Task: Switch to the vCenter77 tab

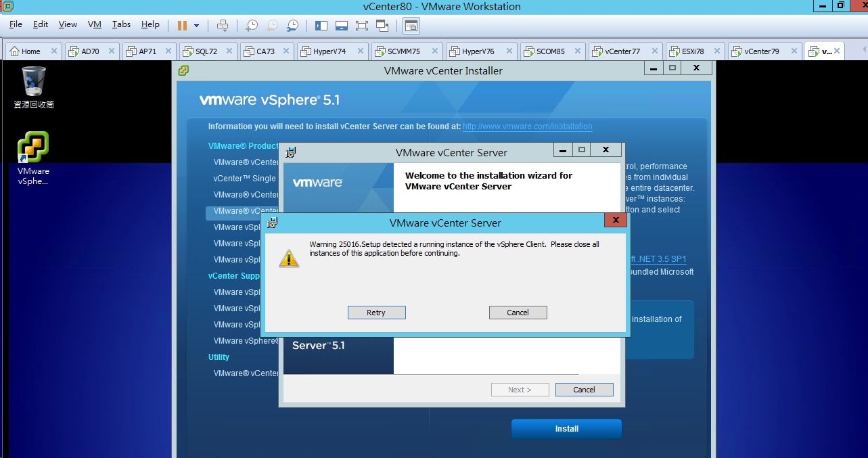Action: pos(622,51)
